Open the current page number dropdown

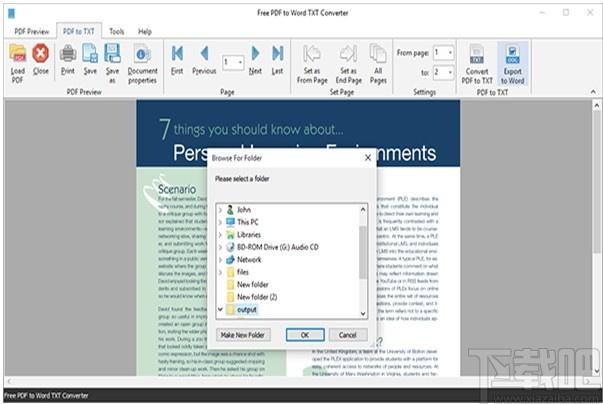coord(240,62)
